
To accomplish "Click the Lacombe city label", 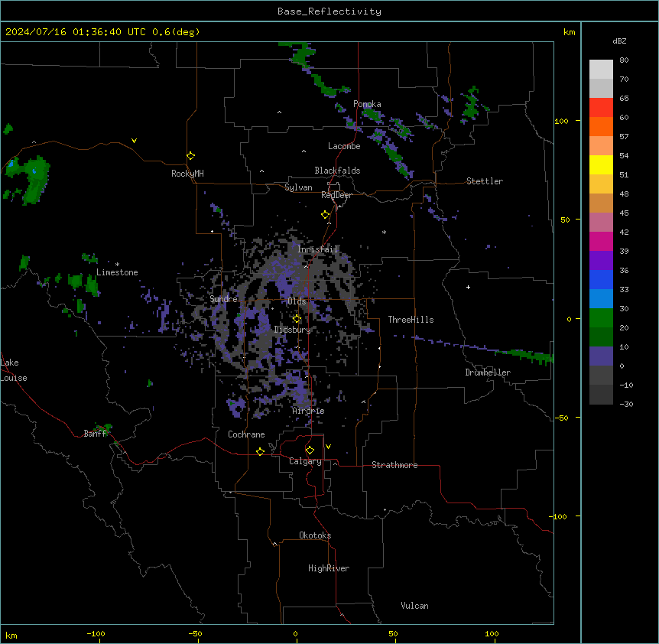I will pyautogui.click(x=344, y=146).
